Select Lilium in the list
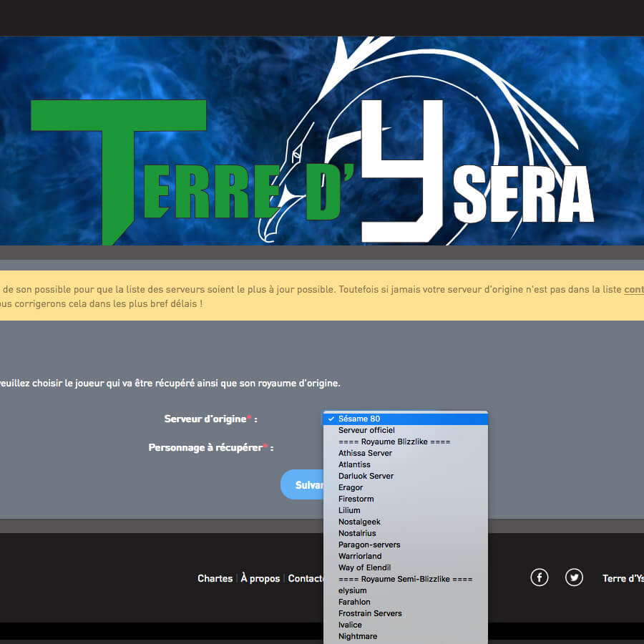Viewport: 644px width, 644px height. [x=406, y=510]
